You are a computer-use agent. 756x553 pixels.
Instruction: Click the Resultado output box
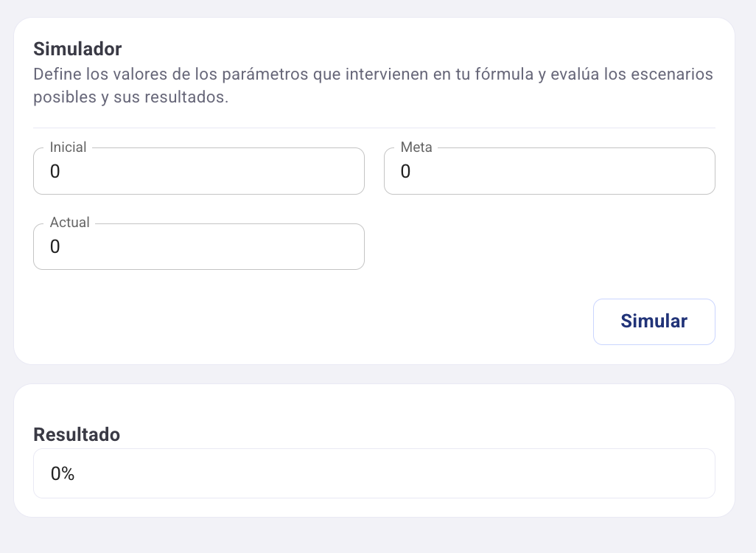click(374, 473)
